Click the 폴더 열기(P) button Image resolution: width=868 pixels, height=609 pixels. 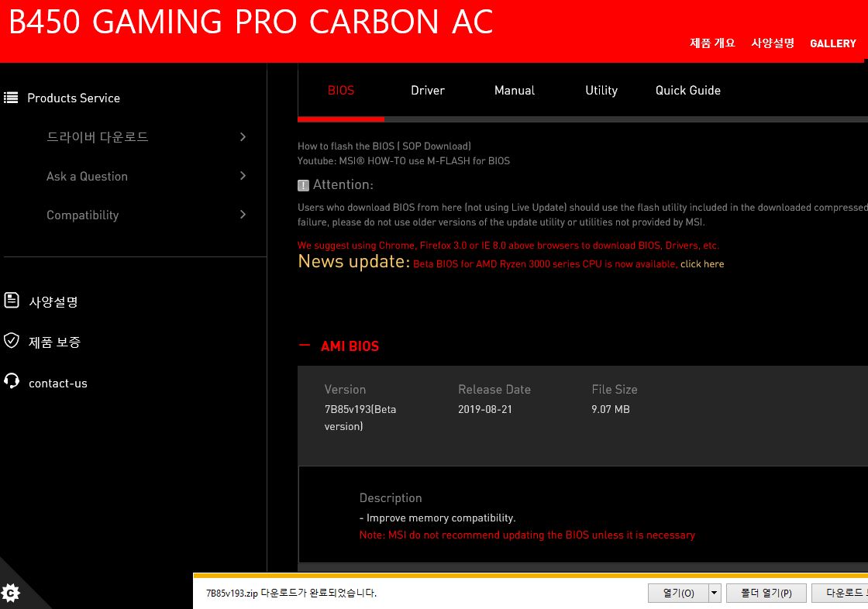(766, 593)
